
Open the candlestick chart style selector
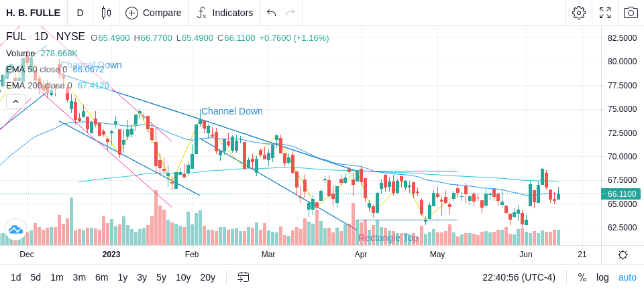point(106,13)
